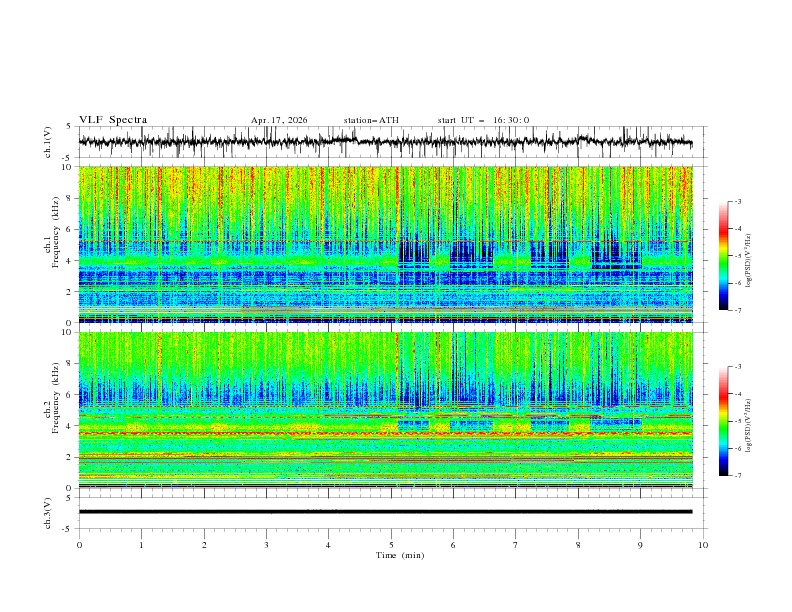The image size is (792, 612).
Task: Click the Apr. 17, 2026 date label
Action: point(279,120)
